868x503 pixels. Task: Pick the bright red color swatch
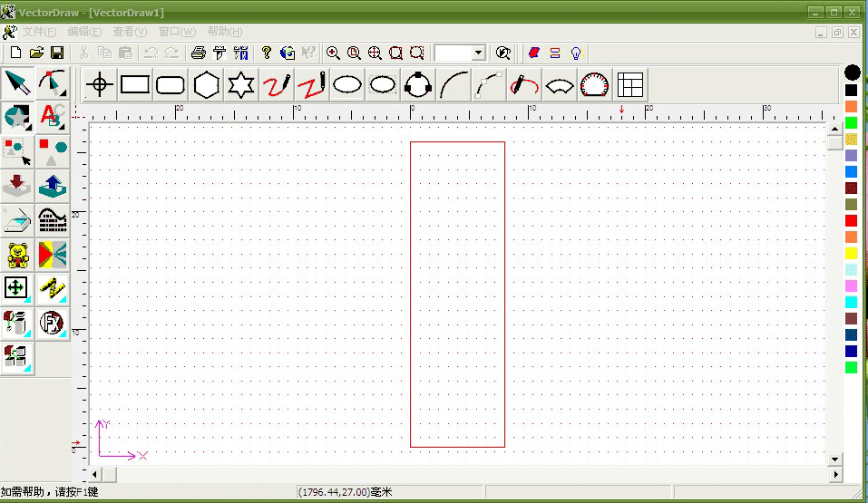click(852, 221)
